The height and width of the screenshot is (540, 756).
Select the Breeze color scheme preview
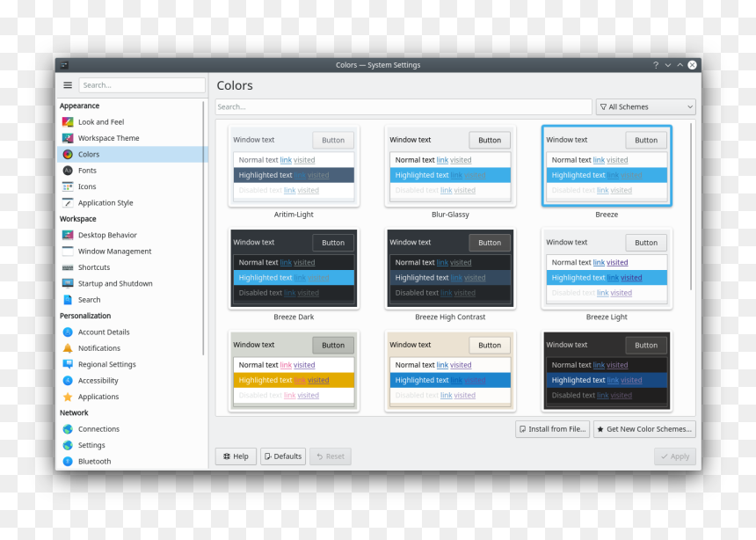coord(607,166)
